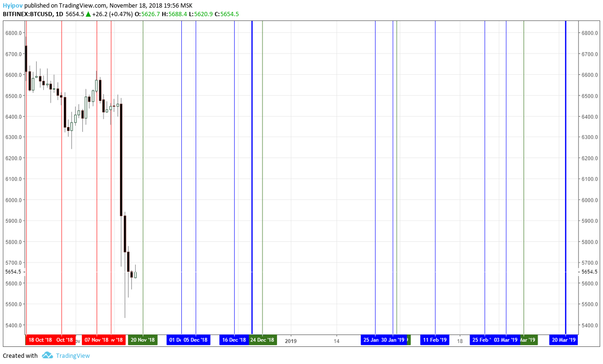Click the 2019 label on the time axis

pos(291,341)
